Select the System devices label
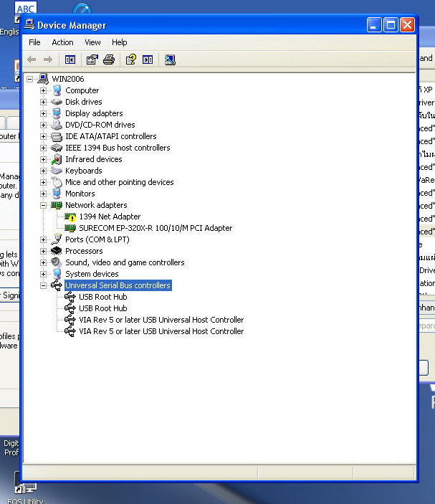Viewport: 435px width, 504px height. pos(92,274)
